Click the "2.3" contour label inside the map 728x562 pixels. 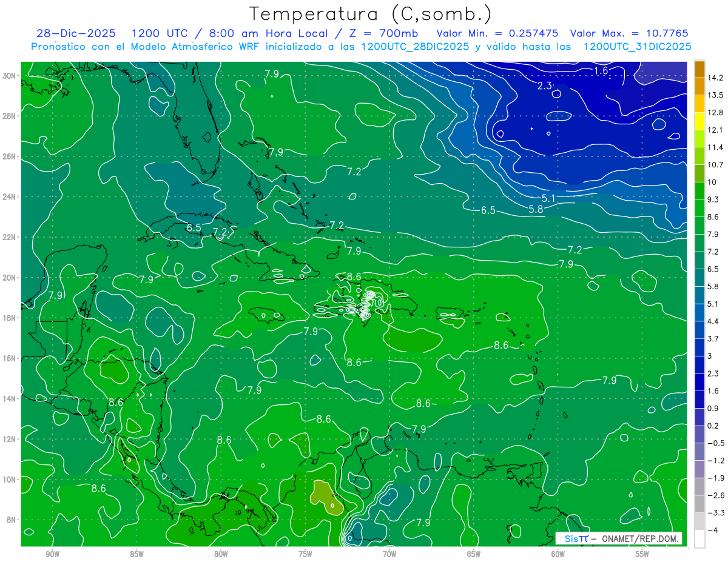545,85
